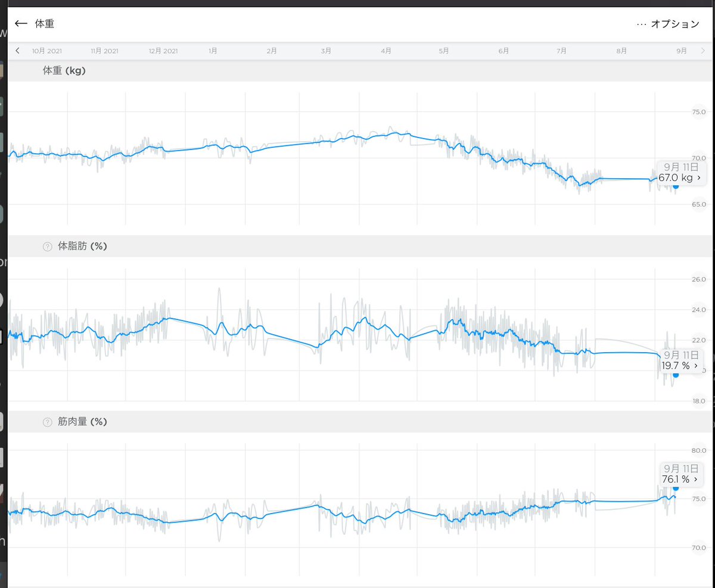Screen dimensions: 715x588
Task: Jump to 12月 2021 in the timeline
Action: (163, 51)
